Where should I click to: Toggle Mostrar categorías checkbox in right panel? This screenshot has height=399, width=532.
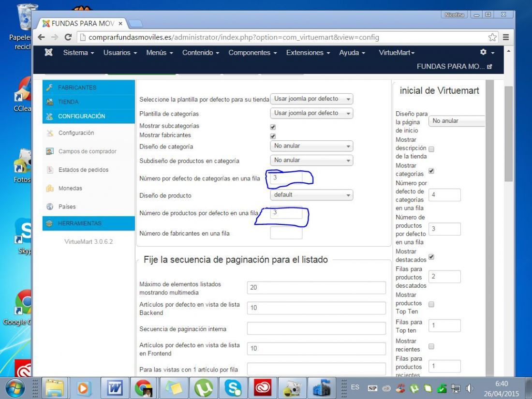click(431, 171)
